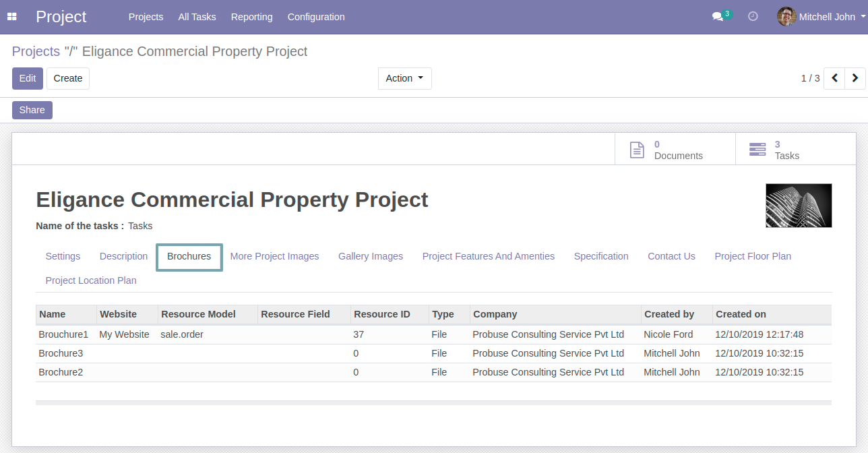This screenshot has width=868, height=453.
Task: Click the Project app title
Action: coord(61,17)
